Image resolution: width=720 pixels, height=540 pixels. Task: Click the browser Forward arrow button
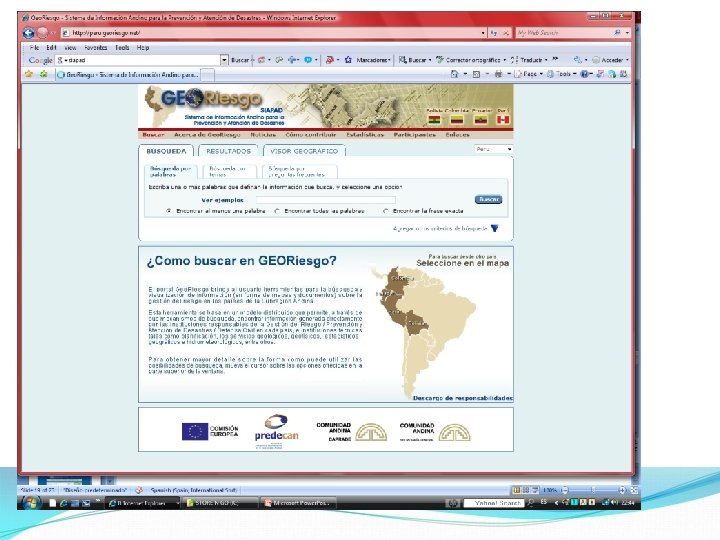43,33
